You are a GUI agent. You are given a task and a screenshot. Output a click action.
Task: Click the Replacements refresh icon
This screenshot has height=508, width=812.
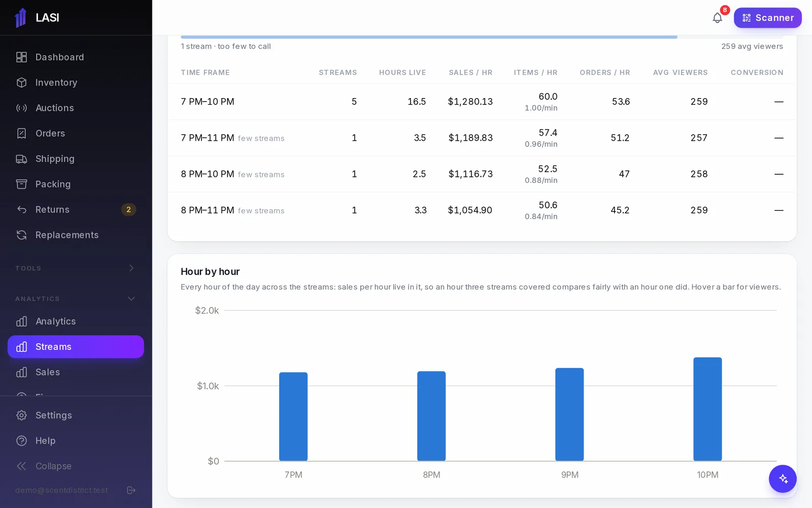pyautogui.click(x=21, y=235)
